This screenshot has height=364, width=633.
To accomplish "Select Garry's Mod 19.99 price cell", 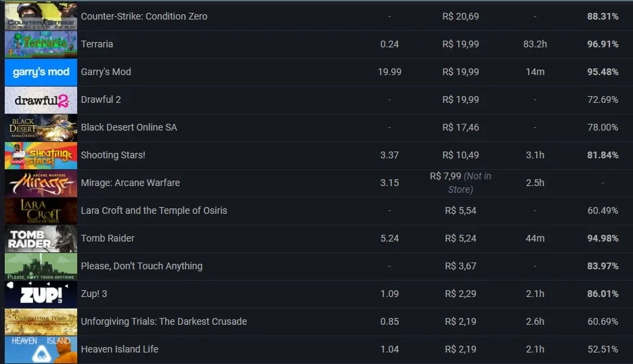I will click(389, 72).
